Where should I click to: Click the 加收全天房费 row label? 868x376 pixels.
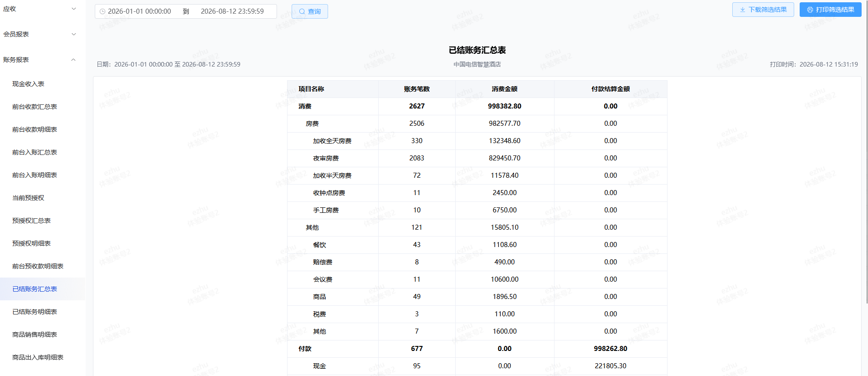(332, 141)
